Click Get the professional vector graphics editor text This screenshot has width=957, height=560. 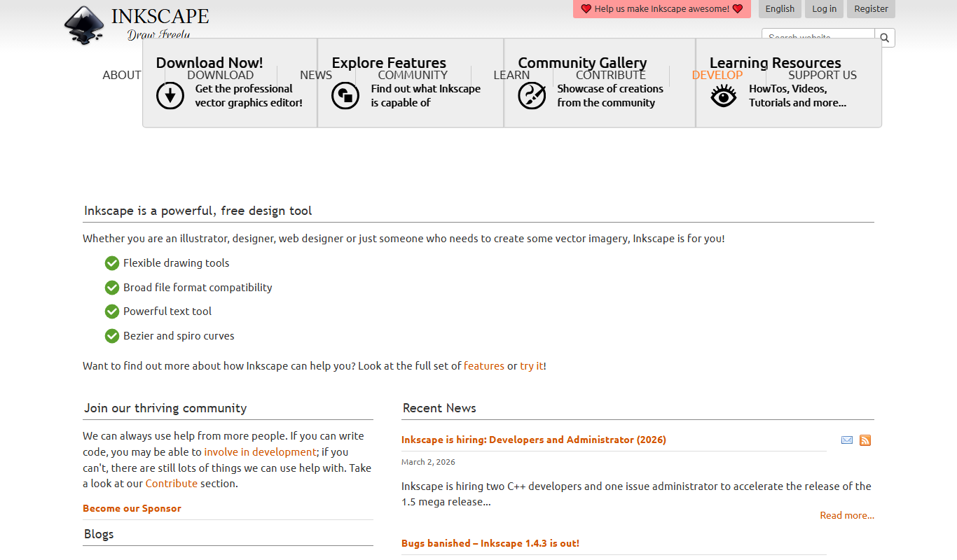[x=249, y=96]
